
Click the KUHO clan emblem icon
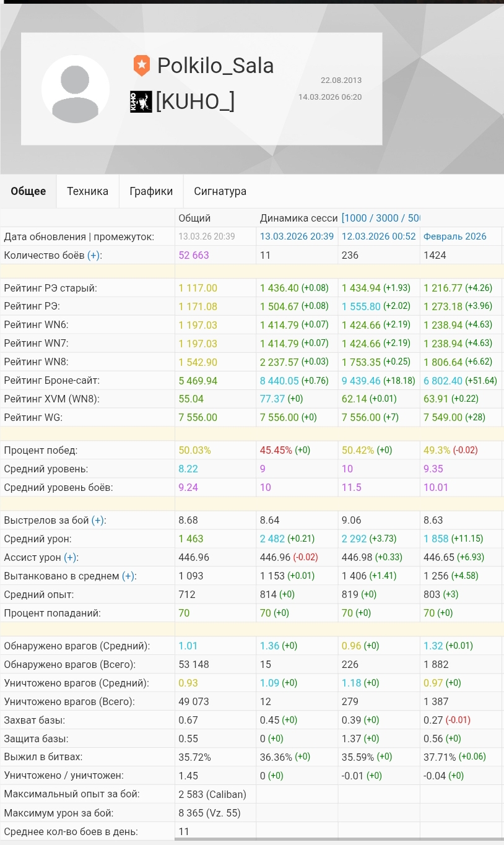click(141, 102)
